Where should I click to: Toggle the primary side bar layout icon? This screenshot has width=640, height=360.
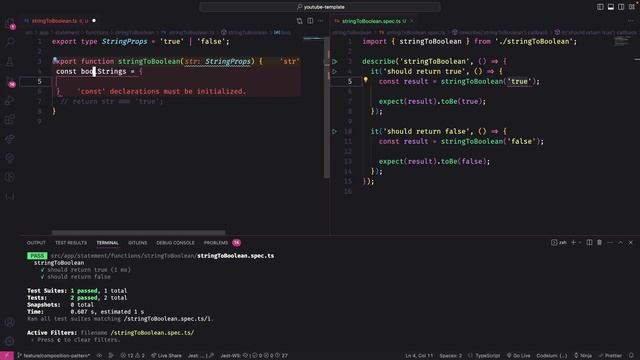point(600,7)
